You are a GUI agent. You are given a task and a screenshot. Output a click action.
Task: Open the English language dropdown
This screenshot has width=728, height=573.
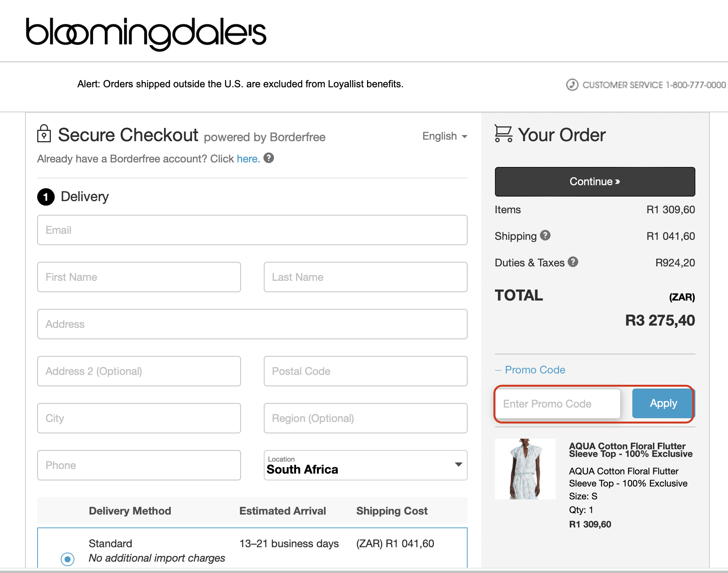point(445,136)
